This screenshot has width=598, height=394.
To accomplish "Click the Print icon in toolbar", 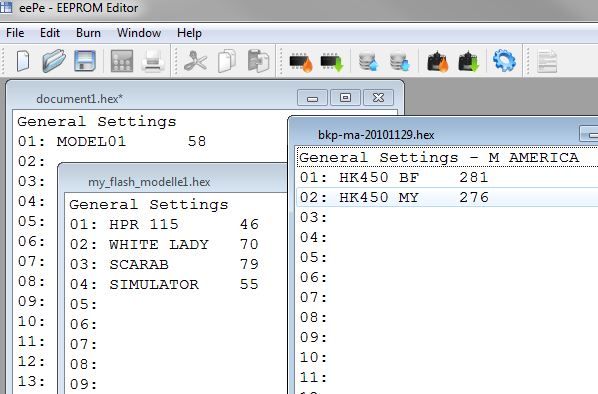I will (x=153, y=61).
